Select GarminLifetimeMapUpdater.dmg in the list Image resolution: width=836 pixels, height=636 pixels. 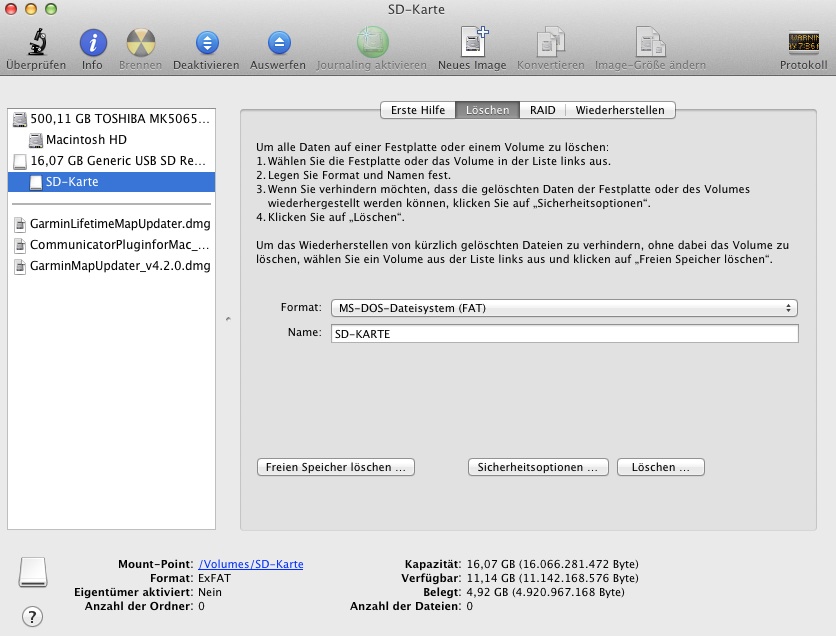click(111, 224)
